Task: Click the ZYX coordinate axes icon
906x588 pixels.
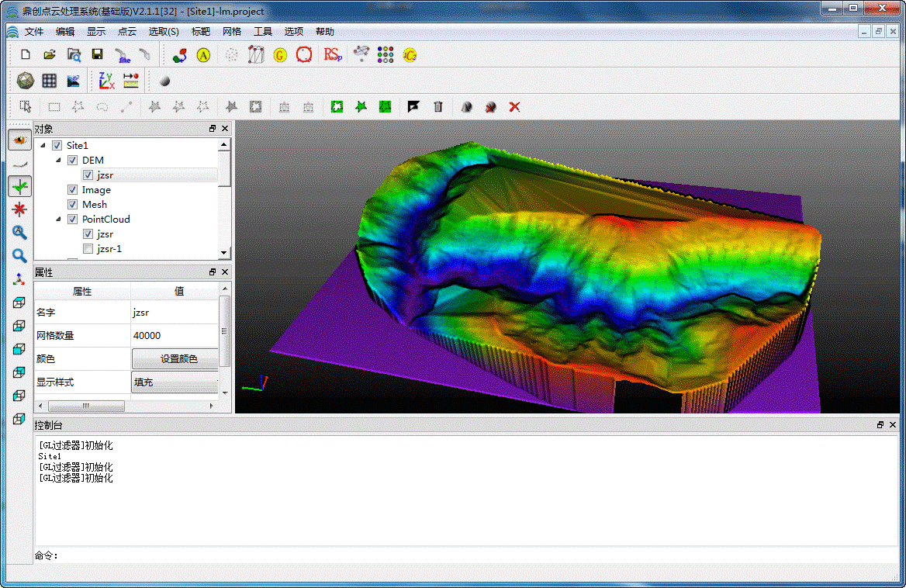Action: coord(106,81)
